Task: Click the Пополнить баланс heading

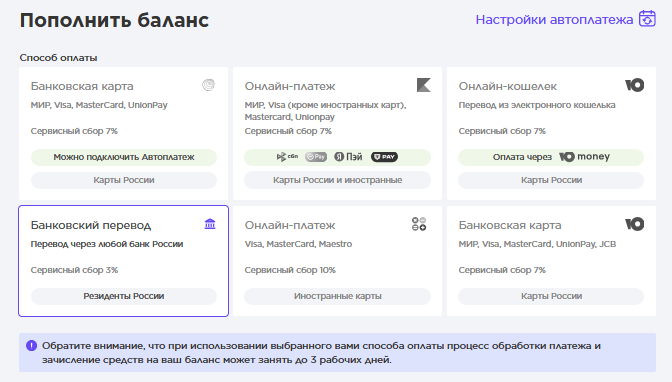Action: [x=114, y=20]
